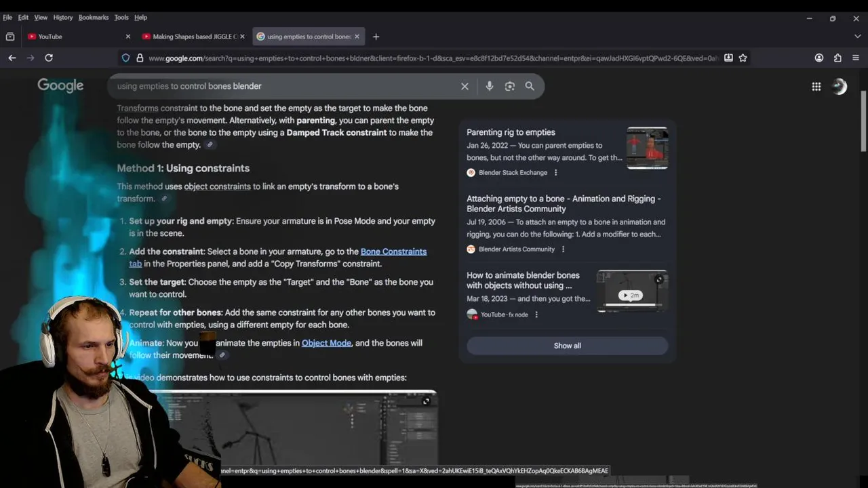The image size is (868, 488).
Task: Open the Bone Constraints tab link
Action: 393,251
